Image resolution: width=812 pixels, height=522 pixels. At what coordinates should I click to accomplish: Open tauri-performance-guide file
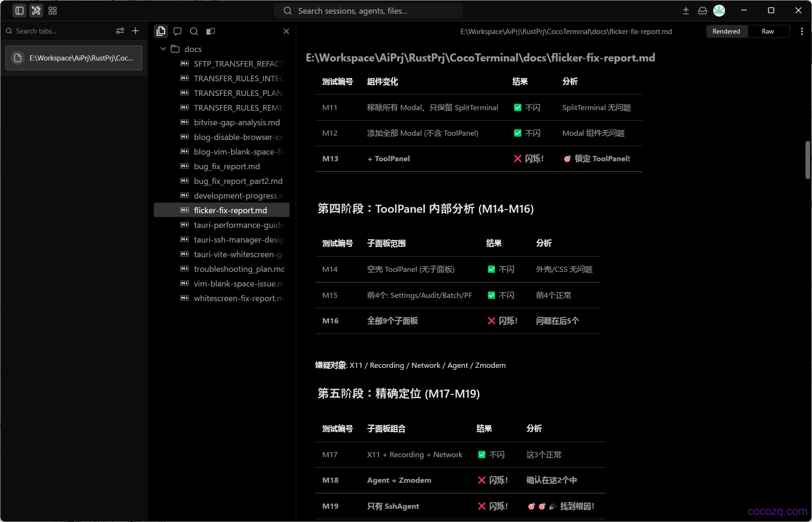pos(221,225)
